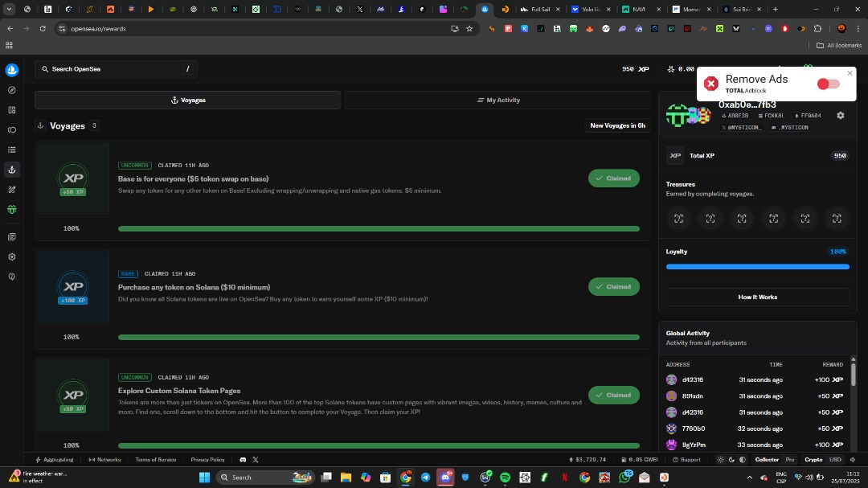The width and height of the screenshot is (868, 488).
Task: Select USD currency display in footer
Action: pos(835,460)
